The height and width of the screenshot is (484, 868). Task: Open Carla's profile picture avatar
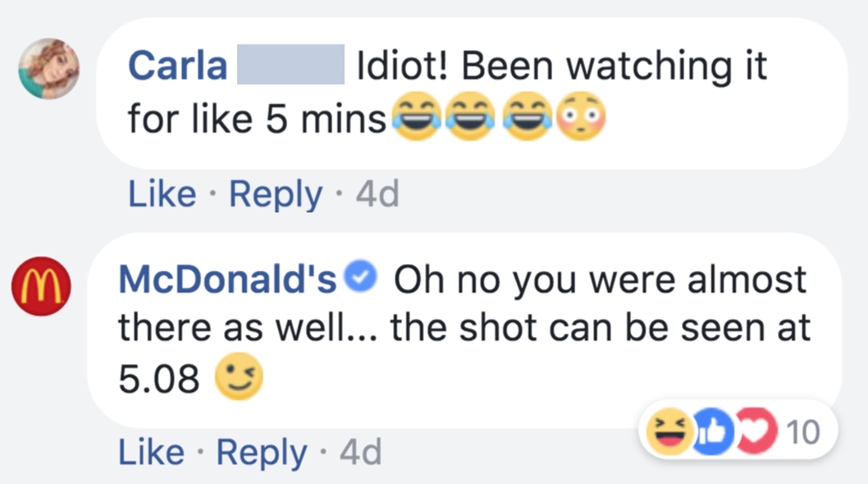49,69
